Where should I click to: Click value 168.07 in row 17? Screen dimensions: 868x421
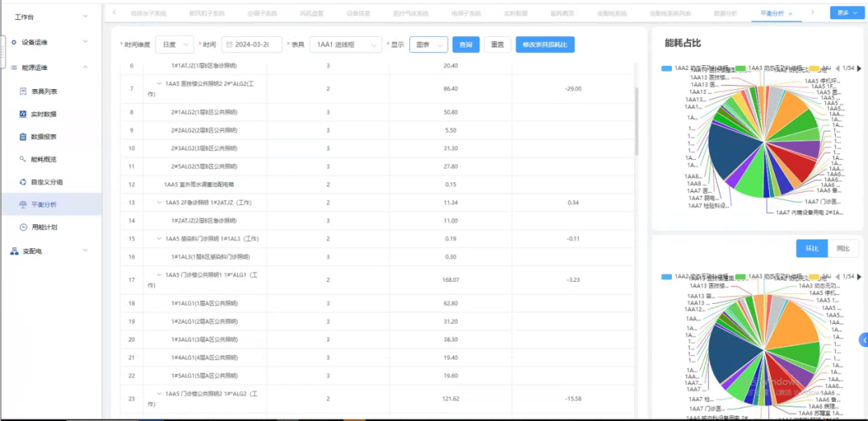[x=451, y=280]
